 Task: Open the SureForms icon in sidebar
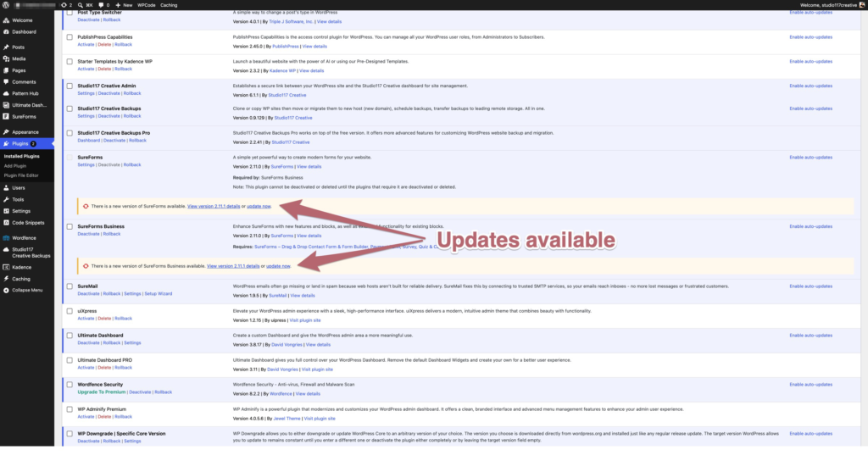click(x=6, y=117)
